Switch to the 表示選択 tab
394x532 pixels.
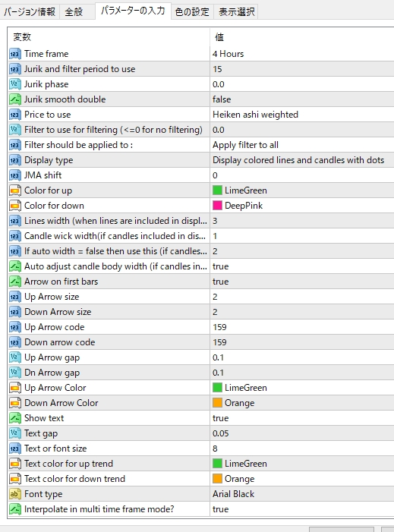[236, 12]
